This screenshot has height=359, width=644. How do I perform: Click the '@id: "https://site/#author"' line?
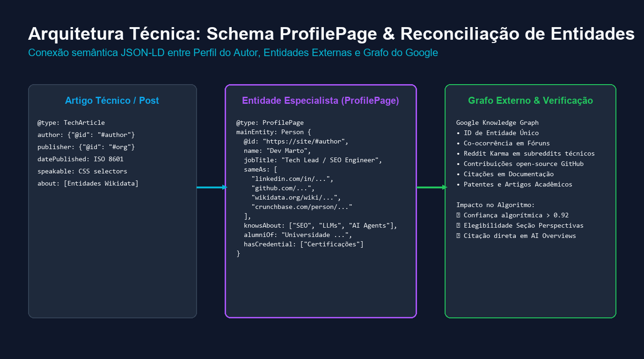pos(296,142)
